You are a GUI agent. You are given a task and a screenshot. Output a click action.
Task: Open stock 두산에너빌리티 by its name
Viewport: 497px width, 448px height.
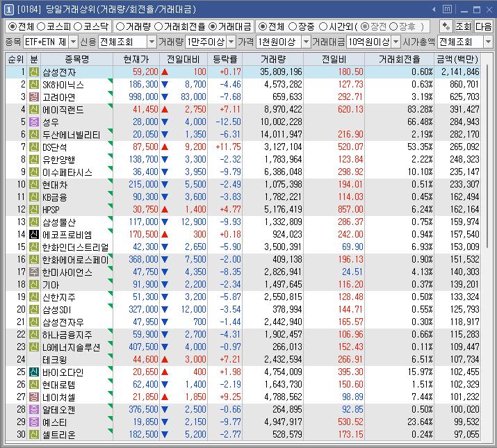point(72,135)
